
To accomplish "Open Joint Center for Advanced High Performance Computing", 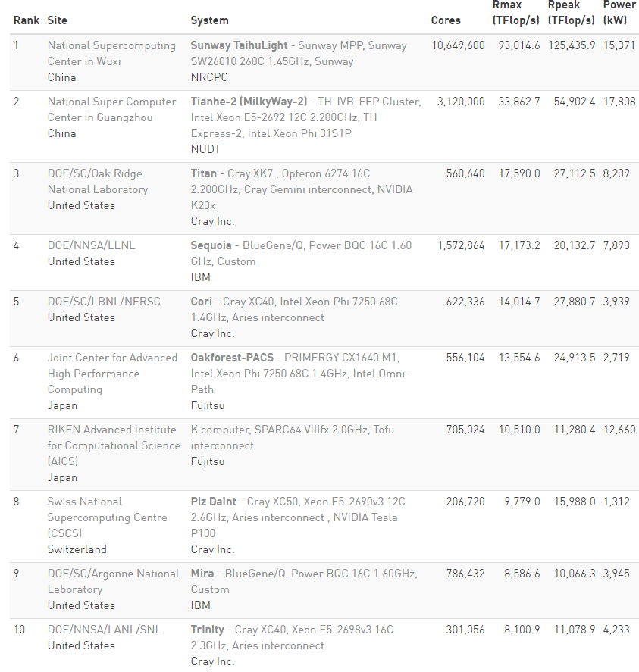I will click(112, 374).
